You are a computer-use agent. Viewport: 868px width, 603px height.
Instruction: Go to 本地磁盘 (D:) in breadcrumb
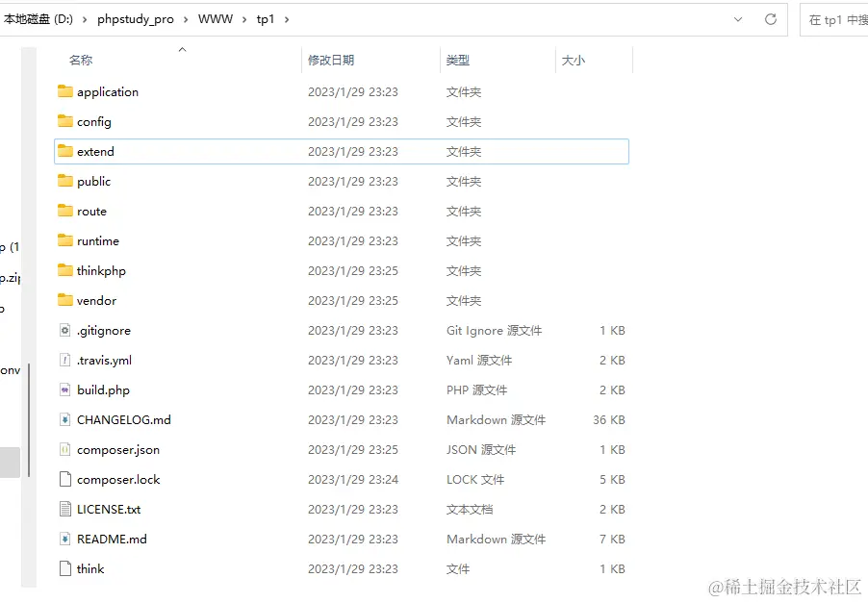point(38,19)
